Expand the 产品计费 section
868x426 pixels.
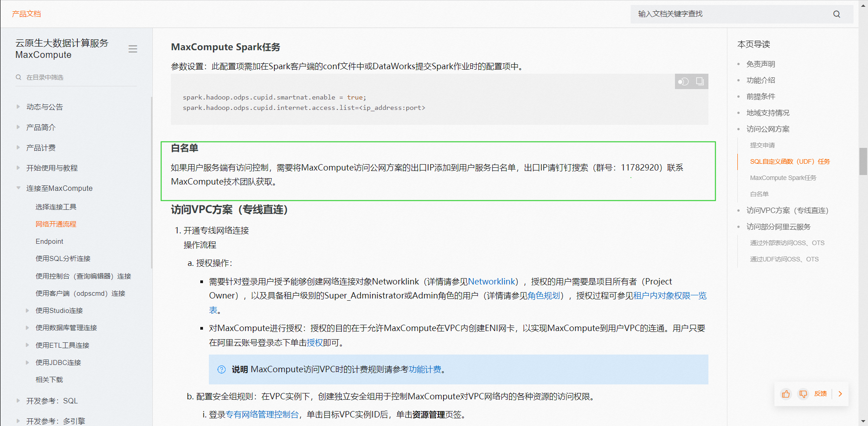coord(18,147)
